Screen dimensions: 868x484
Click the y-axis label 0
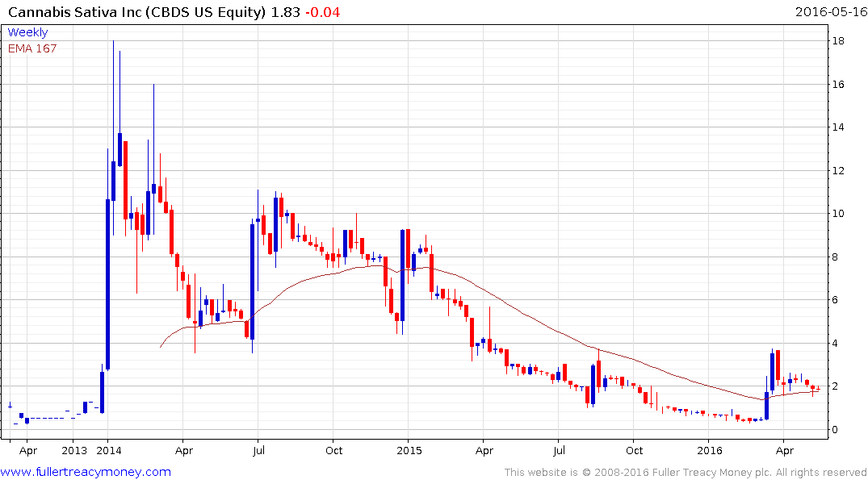click(x=836, y=429)
